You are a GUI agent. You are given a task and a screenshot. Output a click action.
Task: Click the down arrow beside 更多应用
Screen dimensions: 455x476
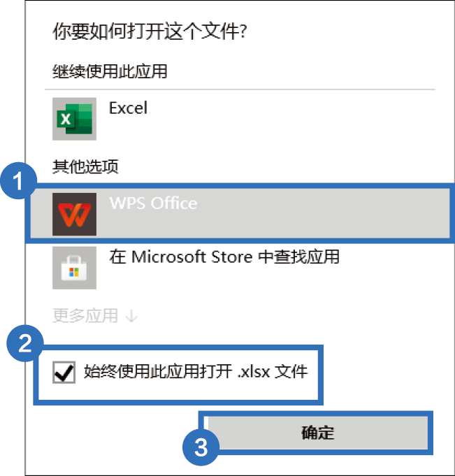(x=131, y=317)
